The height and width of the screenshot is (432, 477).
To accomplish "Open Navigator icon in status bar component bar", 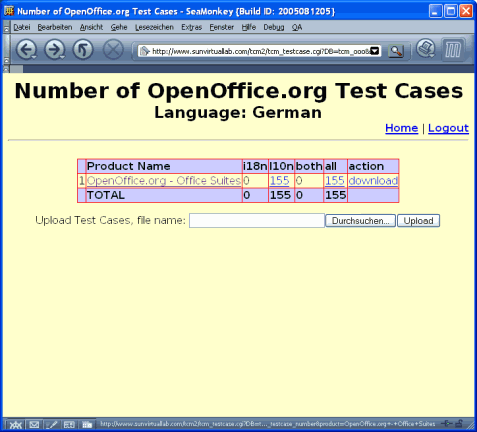I will (x=16, y=425).
